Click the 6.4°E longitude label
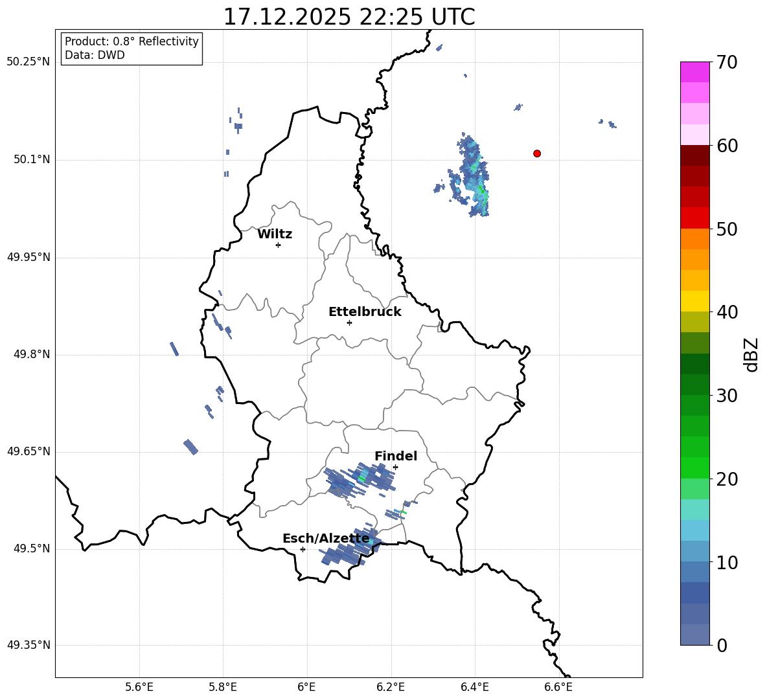Screen dimensions: 767x700 point(474,687)
